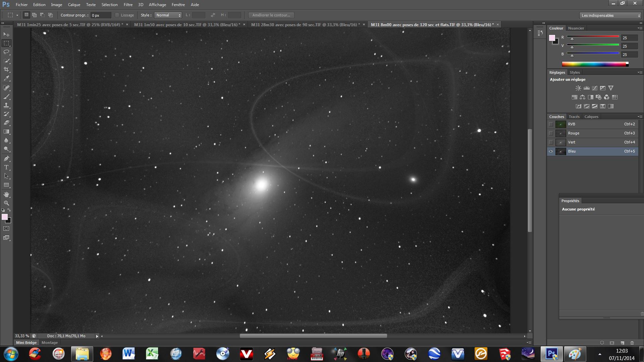
Task: Open the Filtre menu
Action: 128,5
